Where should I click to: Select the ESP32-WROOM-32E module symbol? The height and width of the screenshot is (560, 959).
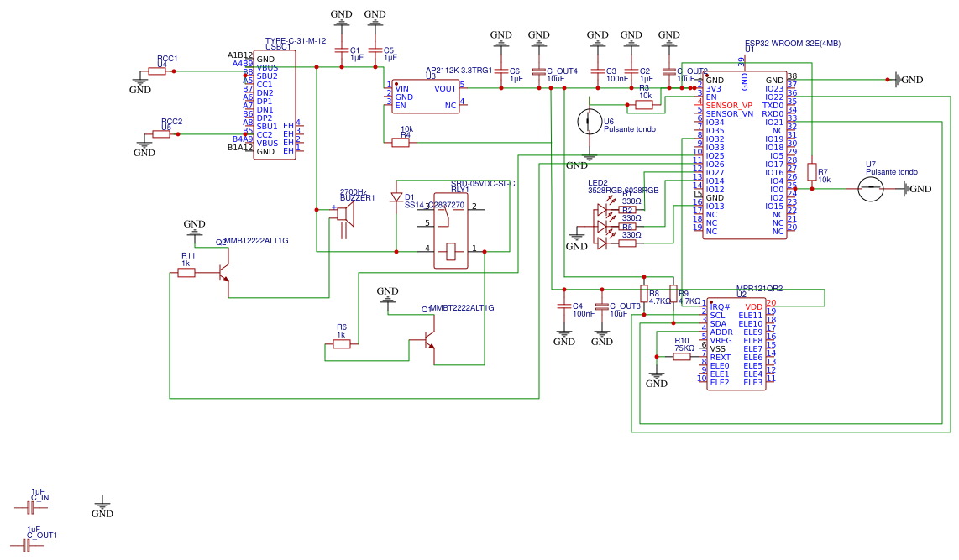click(x=744, y=155)
